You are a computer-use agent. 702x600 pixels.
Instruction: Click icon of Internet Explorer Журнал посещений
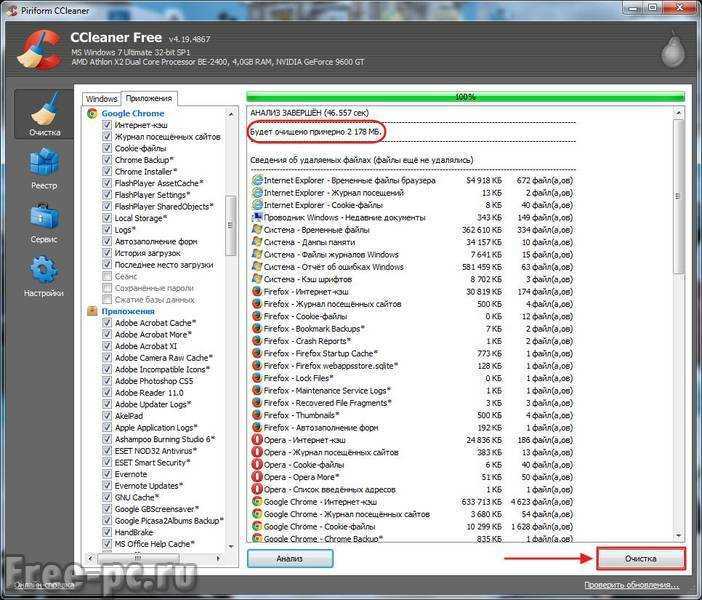(257, 193)
